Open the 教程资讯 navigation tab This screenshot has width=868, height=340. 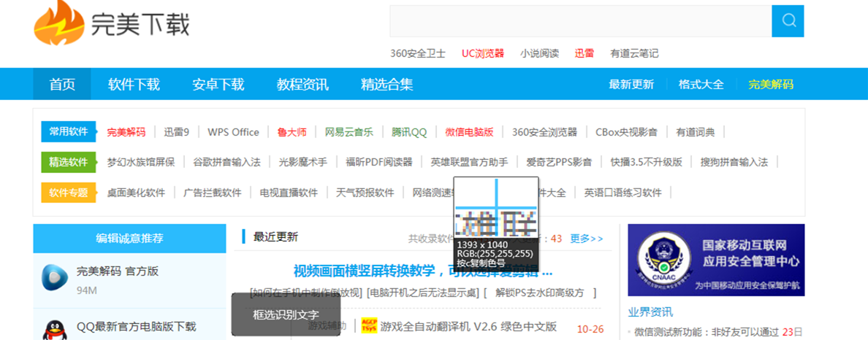pos(302,85)
